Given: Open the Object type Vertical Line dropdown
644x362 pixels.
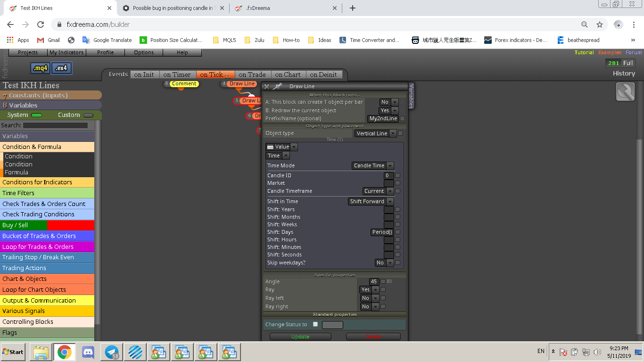Looking at the screenshot, I should coord(376,133).
